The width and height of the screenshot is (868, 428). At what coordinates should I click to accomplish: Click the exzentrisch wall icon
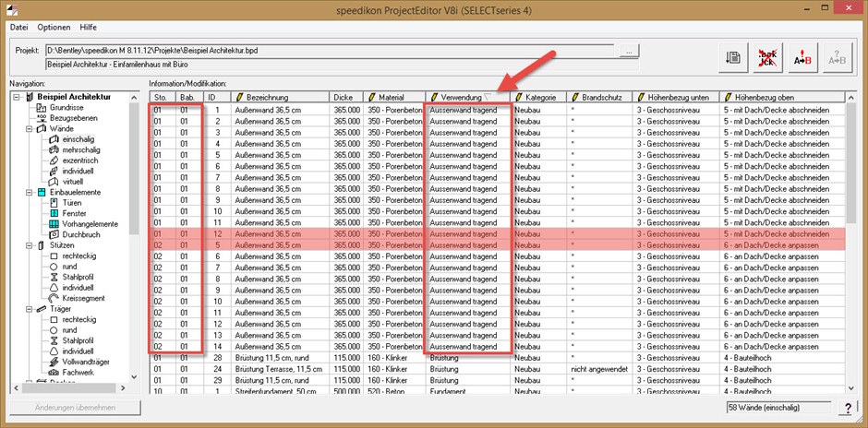54,160
